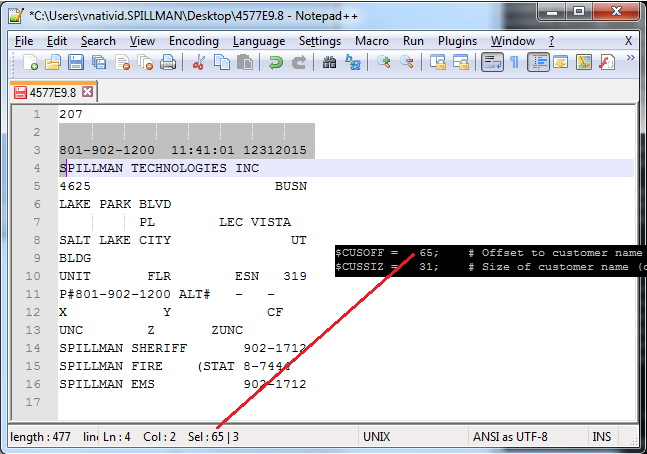This screenshot has width=647, height=454.
Task: Open the View menu
Action: (142, 41)
